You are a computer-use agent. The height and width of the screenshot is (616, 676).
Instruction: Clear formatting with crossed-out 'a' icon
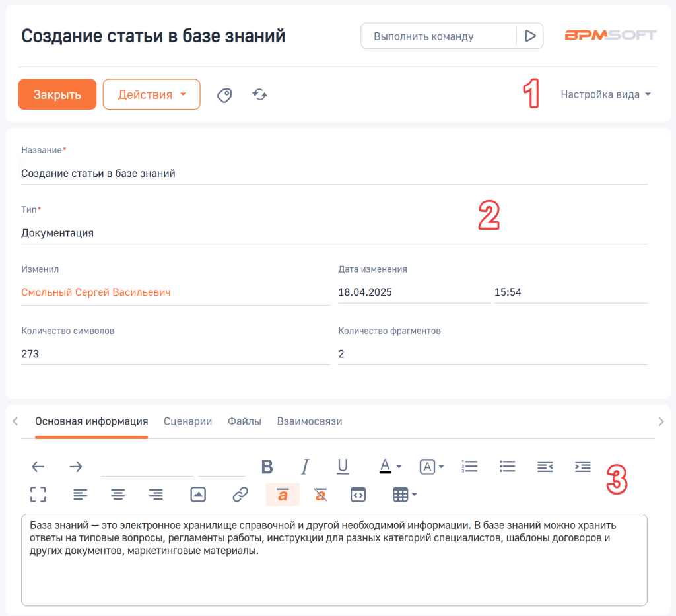pyautogui.click(x=320, y=495)
